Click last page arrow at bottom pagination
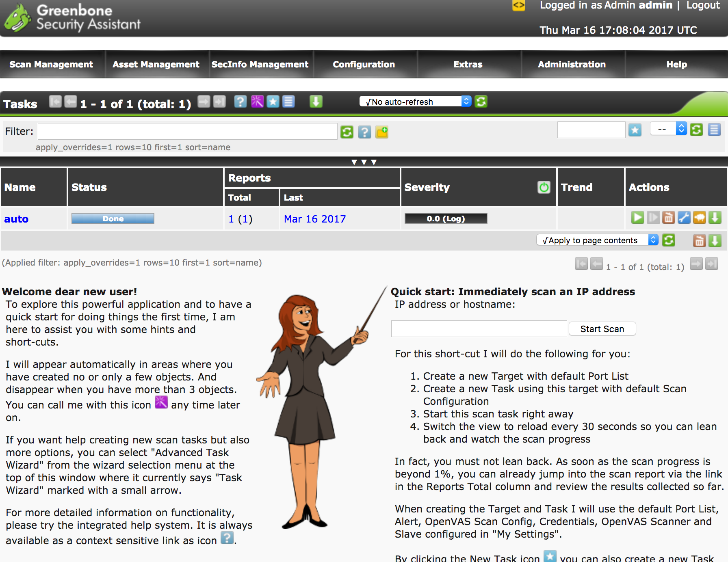Image resolution: width=728 pixels, height=562 pixels. pos(712,264)
